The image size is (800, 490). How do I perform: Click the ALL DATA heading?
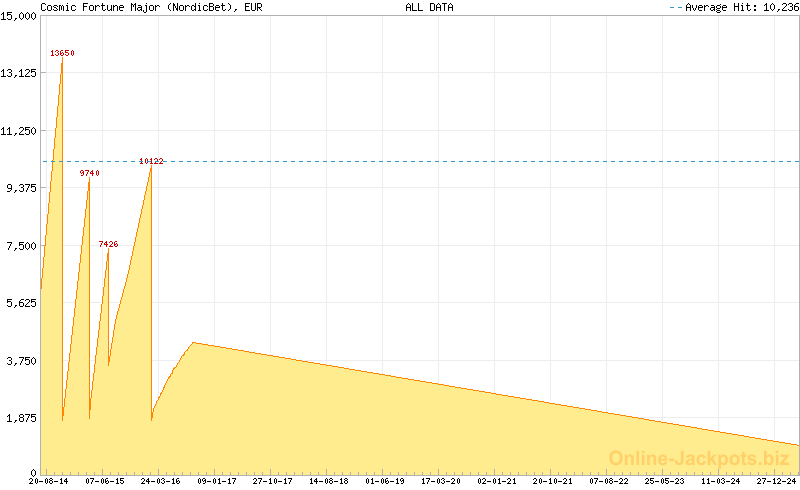[429, 7]
